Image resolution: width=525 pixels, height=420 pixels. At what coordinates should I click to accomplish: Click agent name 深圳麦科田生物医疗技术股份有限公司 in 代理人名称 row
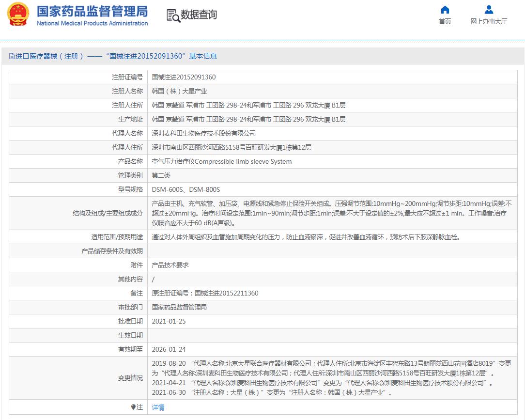point(203,133)
